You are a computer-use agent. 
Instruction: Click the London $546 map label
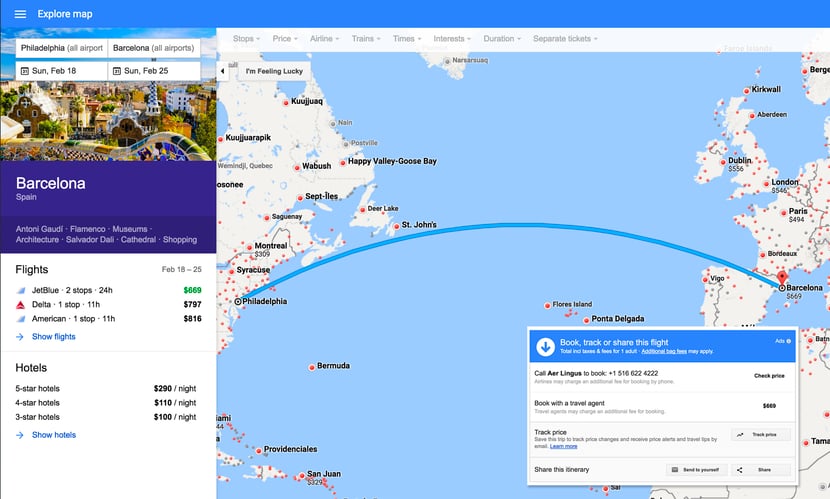783,186
